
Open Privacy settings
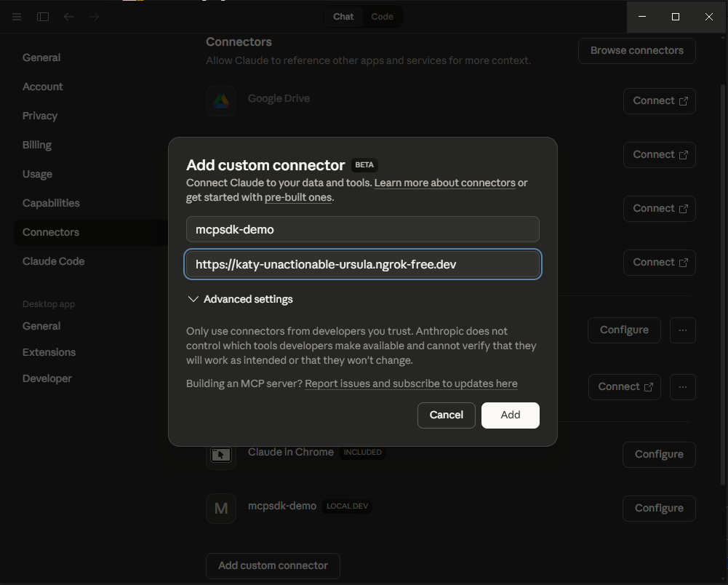click(x=40, y=116)
